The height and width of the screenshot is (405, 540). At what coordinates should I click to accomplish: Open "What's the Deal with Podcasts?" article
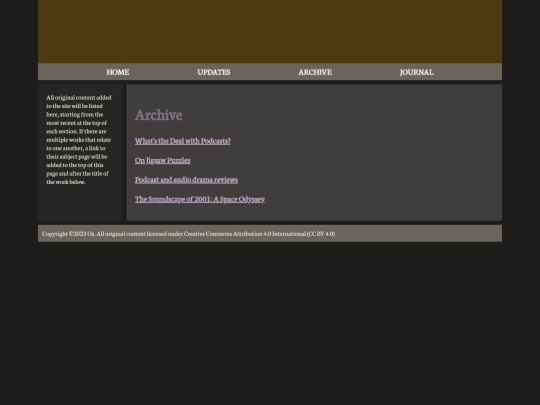click(183, 141)
